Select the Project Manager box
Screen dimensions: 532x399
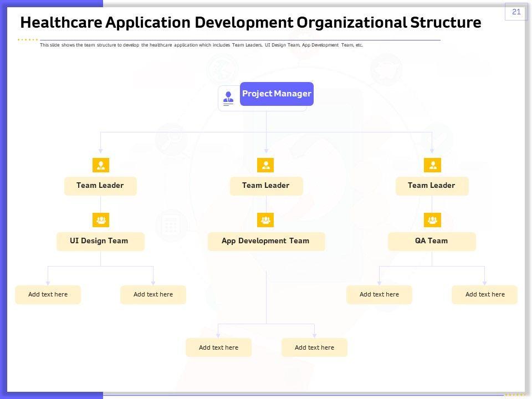tap(277, 94)
